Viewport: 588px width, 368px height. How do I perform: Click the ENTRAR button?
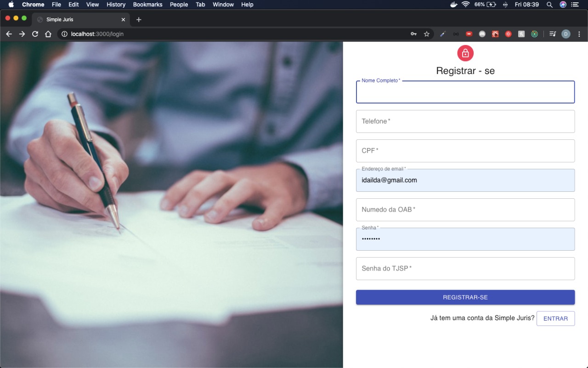click(x=555, y=318)
